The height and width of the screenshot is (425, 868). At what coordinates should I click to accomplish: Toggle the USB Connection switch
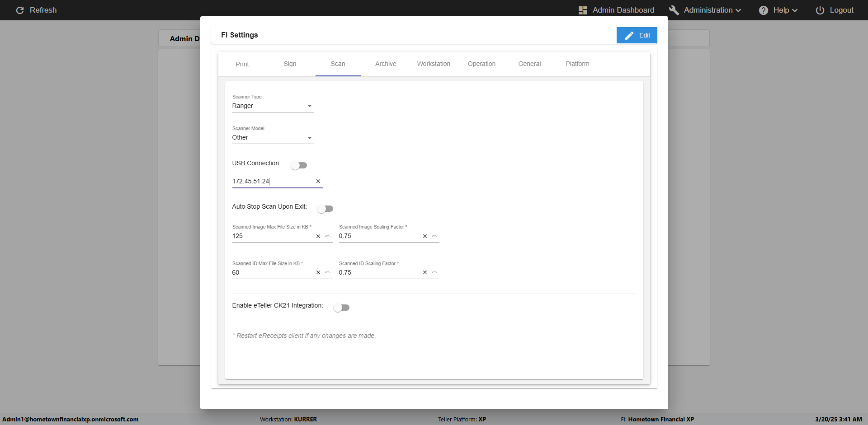[x=299, y=165]
